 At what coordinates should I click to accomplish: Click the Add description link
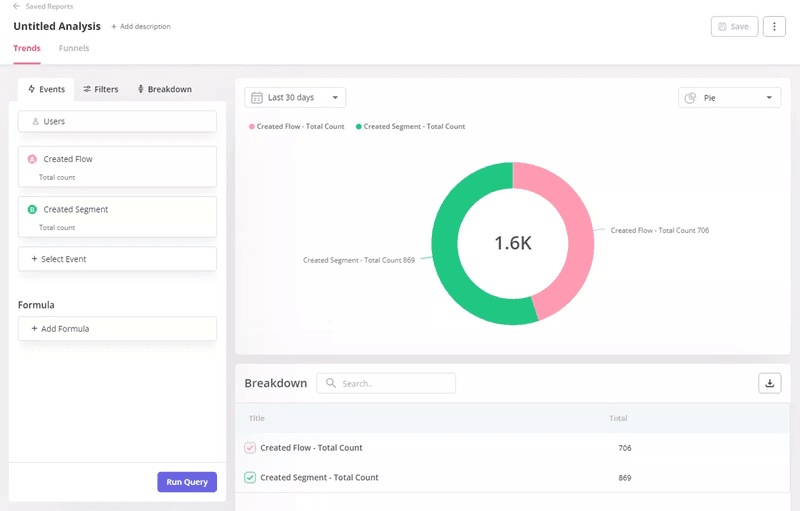pyautogui.click(x=141, y=27)
